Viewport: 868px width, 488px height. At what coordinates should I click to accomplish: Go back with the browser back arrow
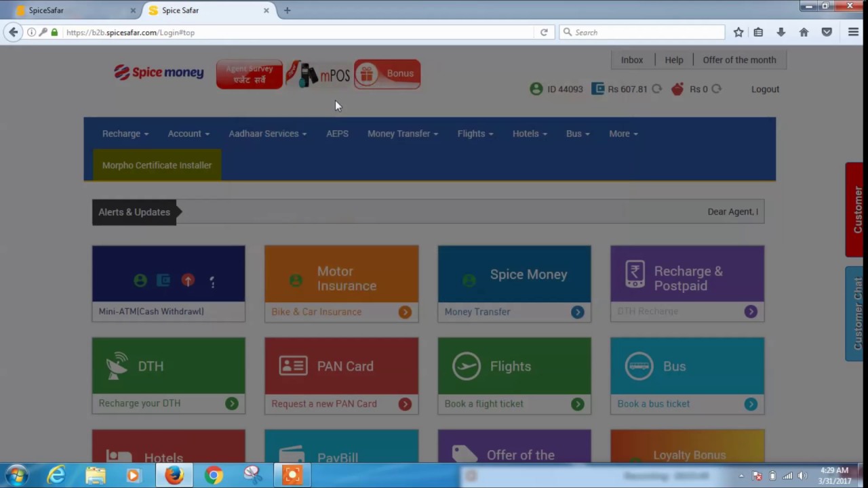tap(14, 32)
